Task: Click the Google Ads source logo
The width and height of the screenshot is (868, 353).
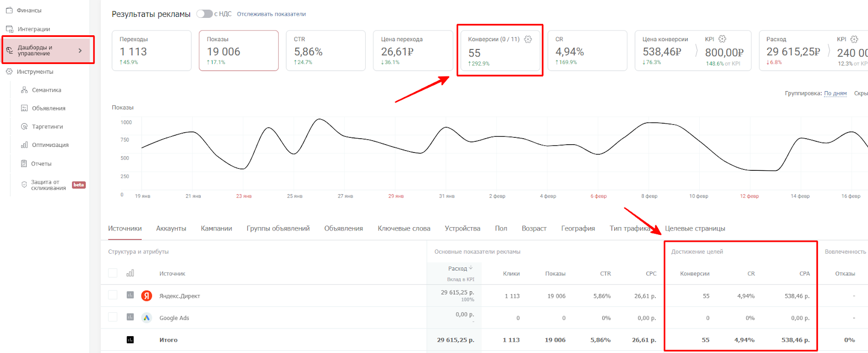Action: tap(146, 318)
